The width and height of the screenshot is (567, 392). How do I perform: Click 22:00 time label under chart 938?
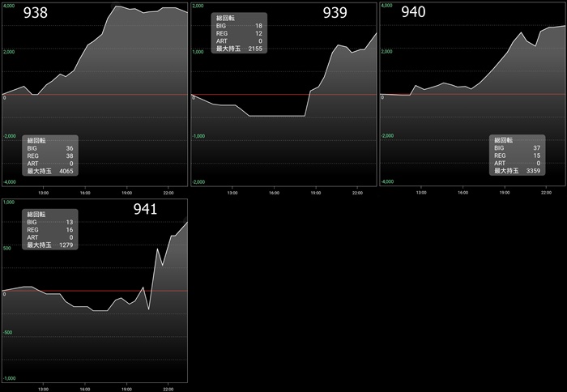pyautogui.click(x=168, y=193)
